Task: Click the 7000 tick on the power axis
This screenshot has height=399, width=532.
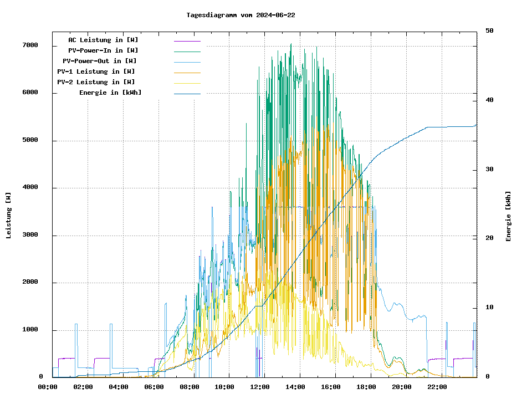Action: tap(30, 45)
